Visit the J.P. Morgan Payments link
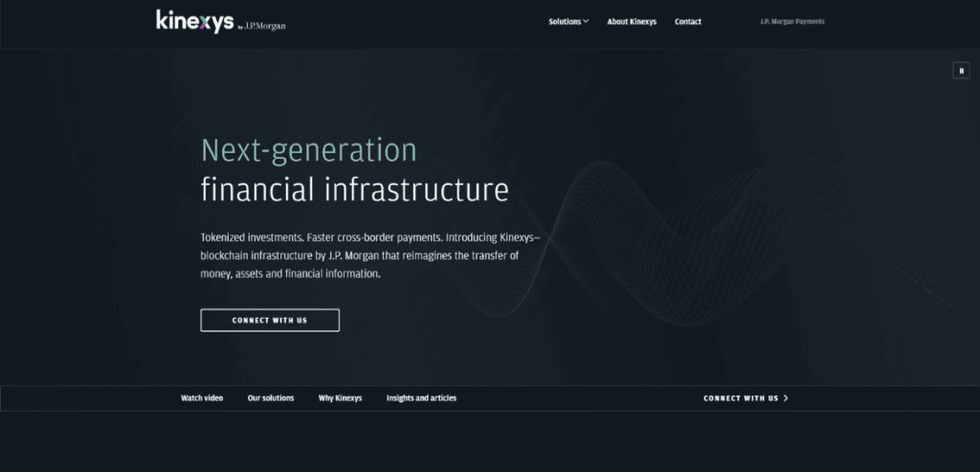 tap(791, 21)
